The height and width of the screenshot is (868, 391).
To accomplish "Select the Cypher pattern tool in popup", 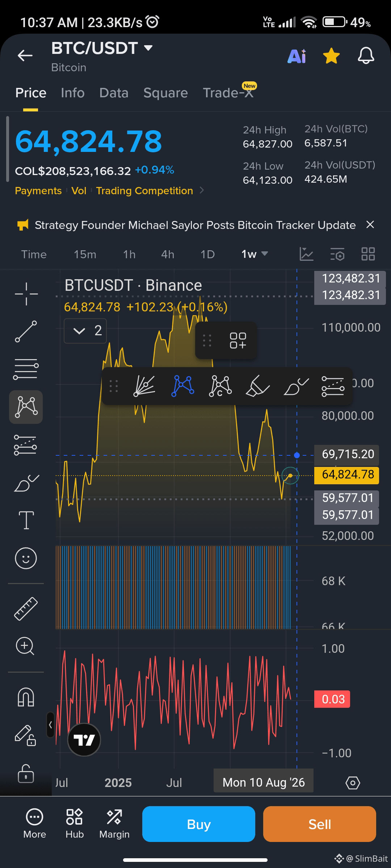I will 220,386.
